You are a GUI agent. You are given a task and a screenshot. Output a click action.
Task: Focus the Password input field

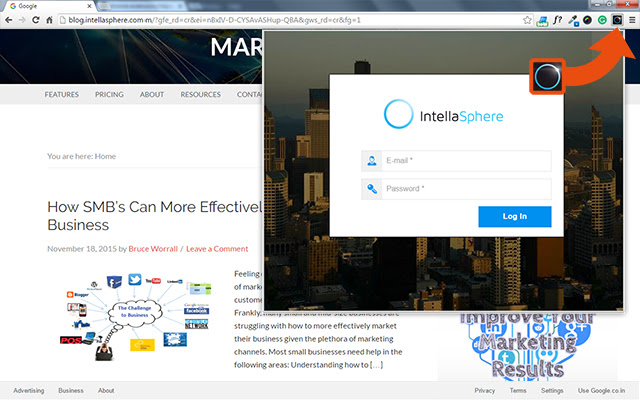tap(466, 189)
